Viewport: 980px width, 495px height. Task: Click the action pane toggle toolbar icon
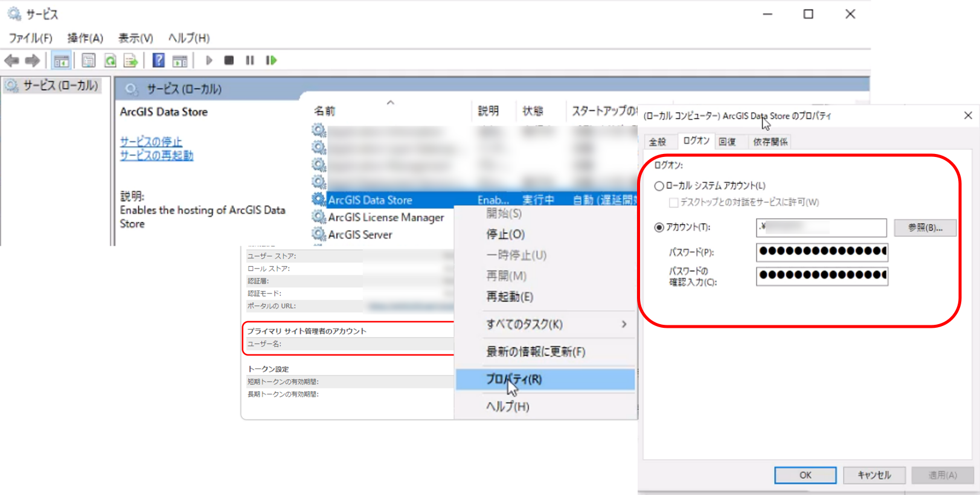(x=180, y=60)
